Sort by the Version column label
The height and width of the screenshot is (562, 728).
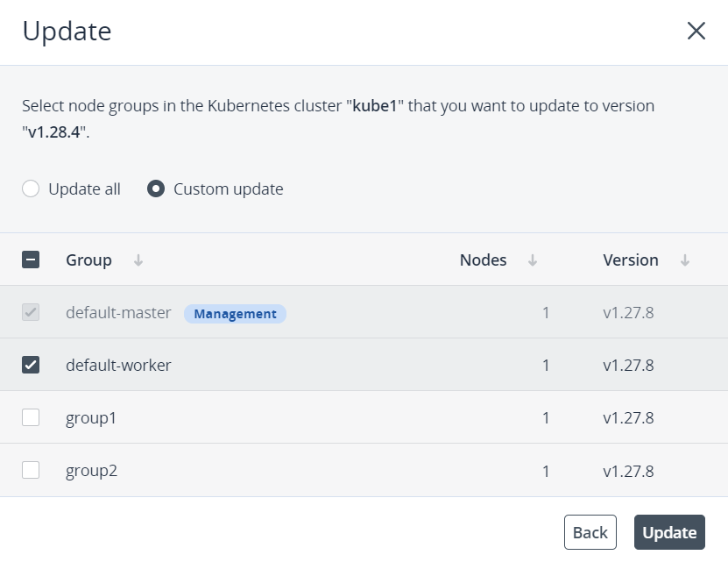pyautogui.click(x=630, y=260)
